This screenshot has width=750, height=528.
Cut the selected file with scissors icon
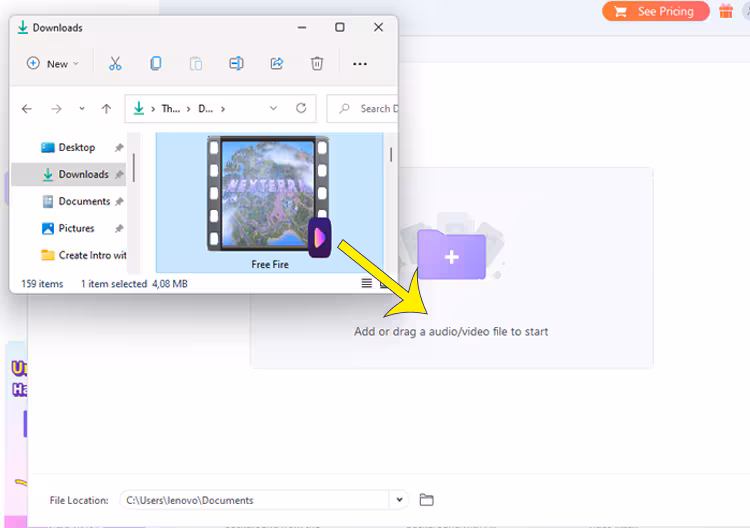tap(115, 64)
